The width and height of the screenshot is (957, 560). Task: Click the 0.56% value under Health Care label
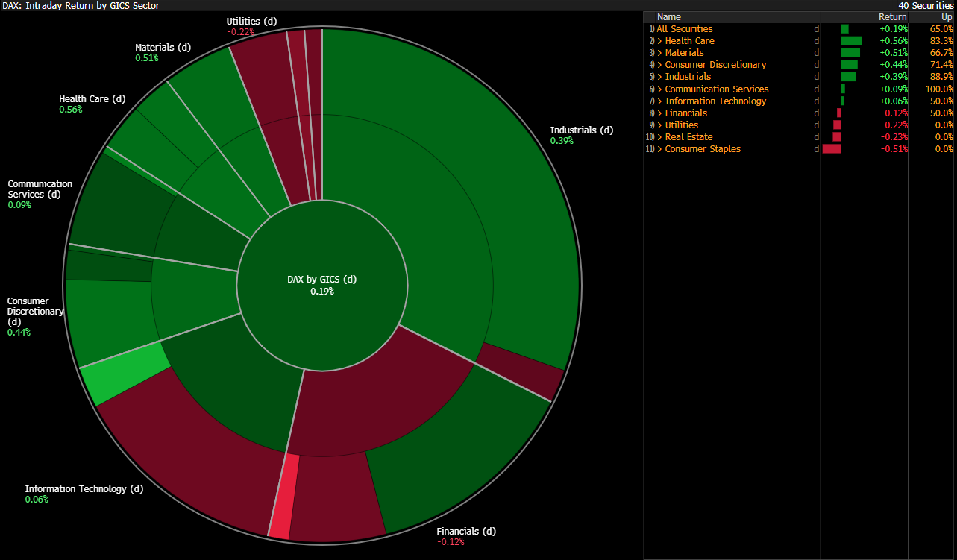pyautogui.click(x=71, y=110)
